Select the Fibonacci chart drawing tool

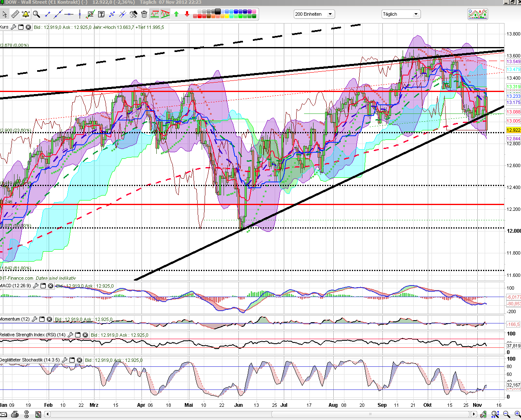tap(90, 14)
